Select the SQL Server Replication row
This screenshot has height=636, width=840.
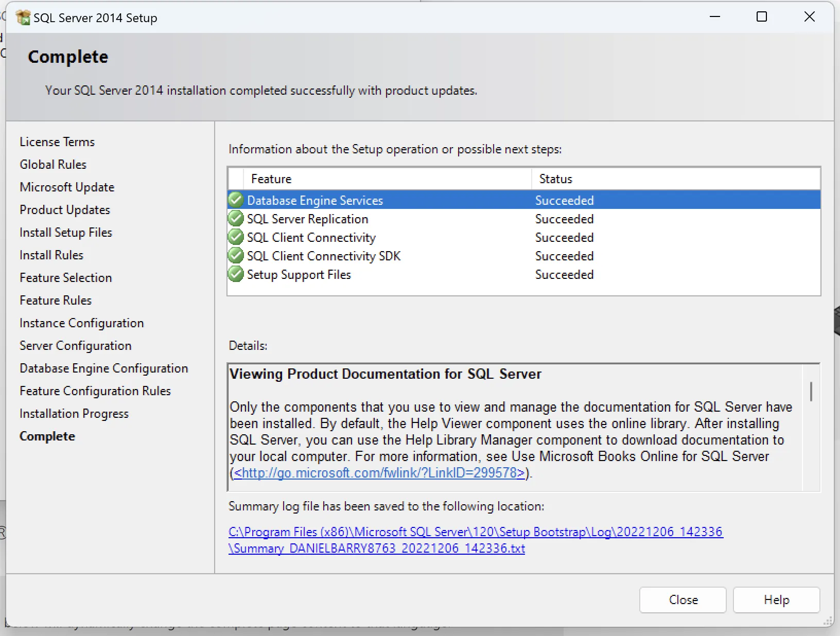point(524,219)
